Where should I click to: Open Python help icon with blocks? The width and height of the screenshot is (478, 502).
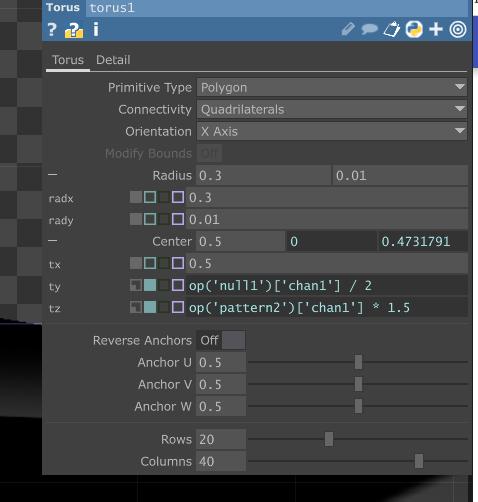(x=74, y=30)
